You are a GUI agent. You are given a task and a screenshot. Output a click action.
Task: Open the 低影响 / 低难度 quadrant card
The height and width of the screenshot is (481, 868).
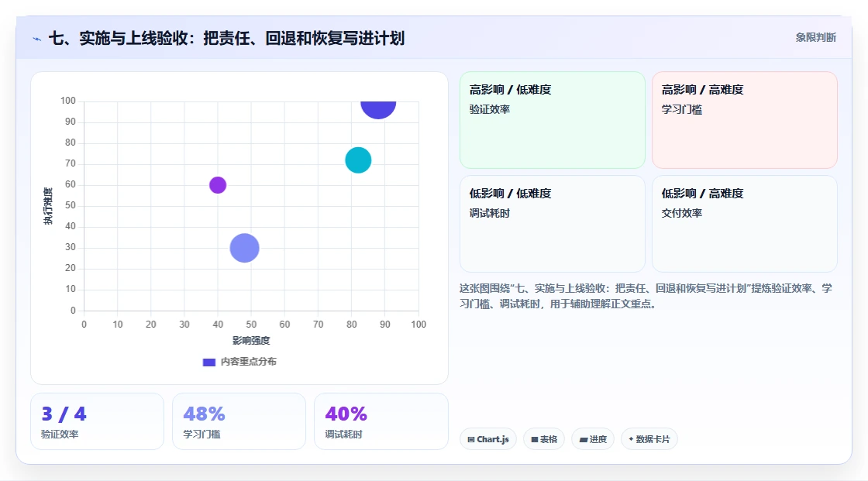tap(553, 224)
